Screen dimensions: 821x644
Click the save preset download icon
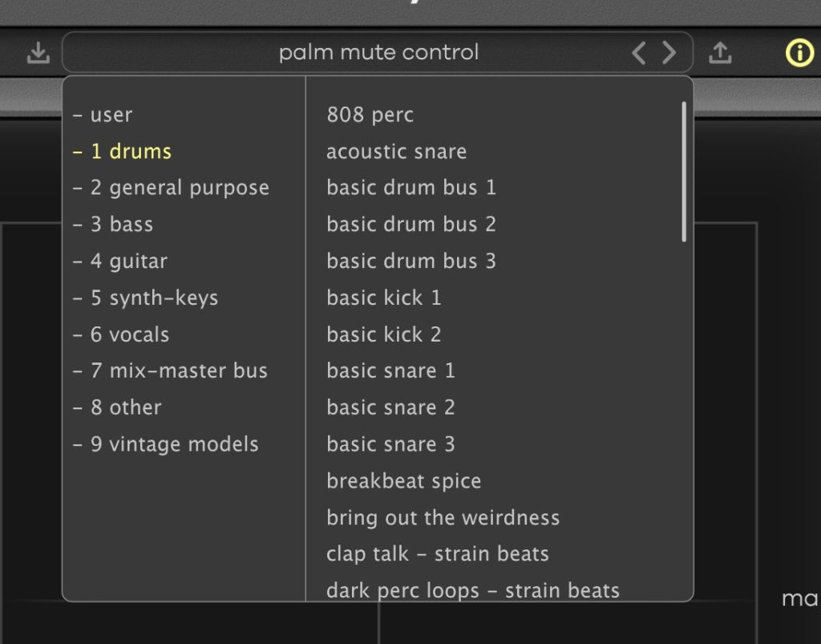pos(38,53)
